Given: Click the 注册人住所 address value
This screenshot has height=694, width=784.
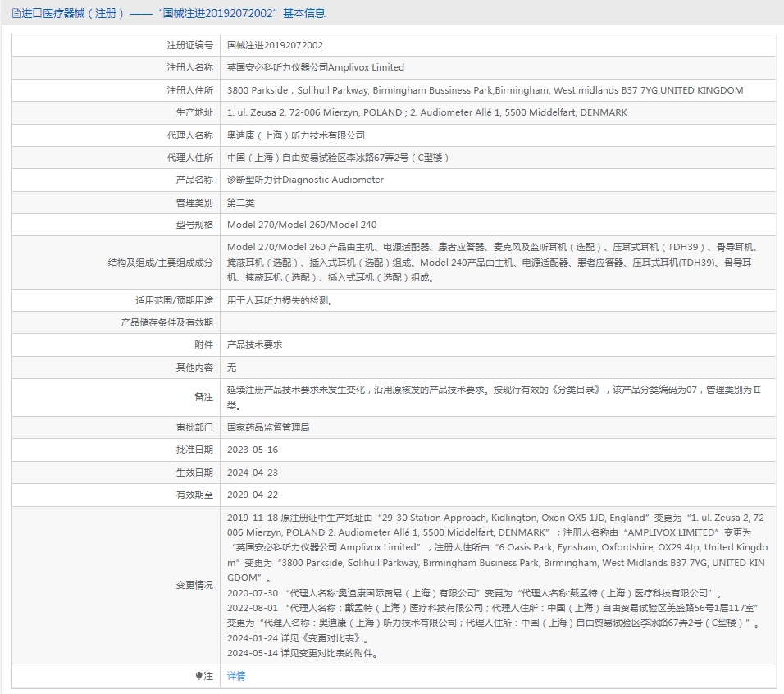Looking at the screenshot, I should pos(485,90).
